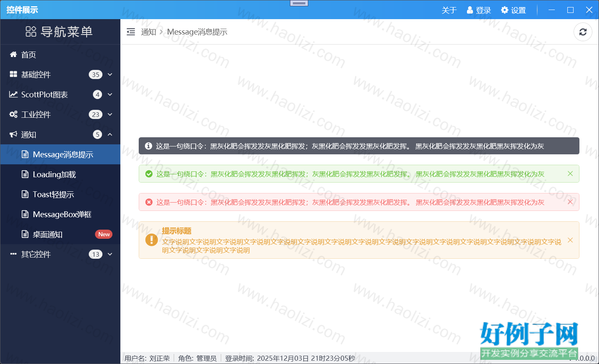Click the document icon beside Loading加载
599x364 pixels.
[x=25, y=174]
